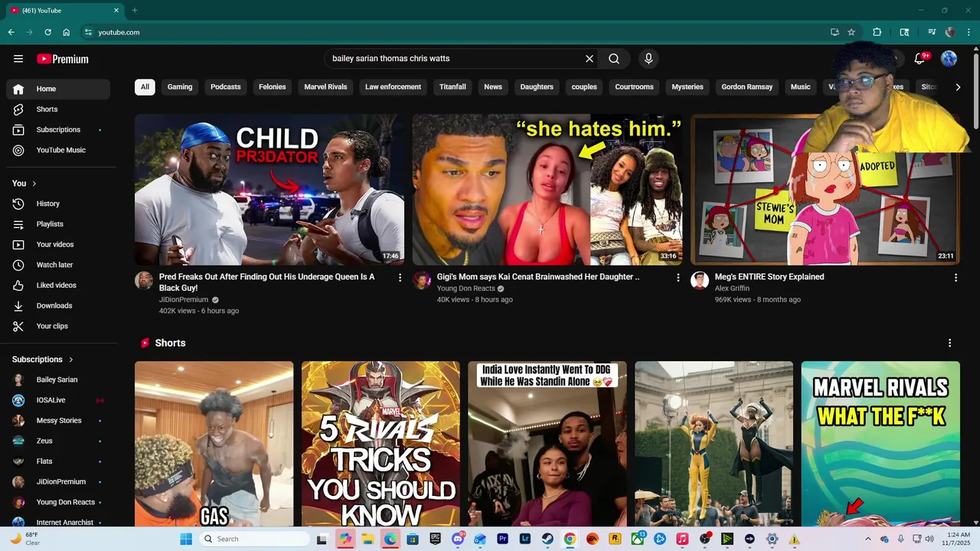Click the Felonies chip
The image size is (980, 551).
click(272, 87)
